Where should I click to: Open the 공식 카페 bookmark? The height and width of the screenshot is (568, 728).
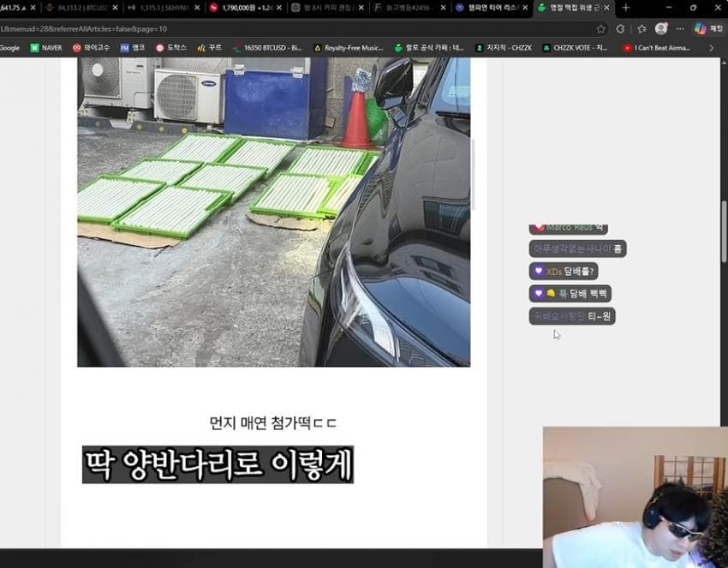(429, 48)
